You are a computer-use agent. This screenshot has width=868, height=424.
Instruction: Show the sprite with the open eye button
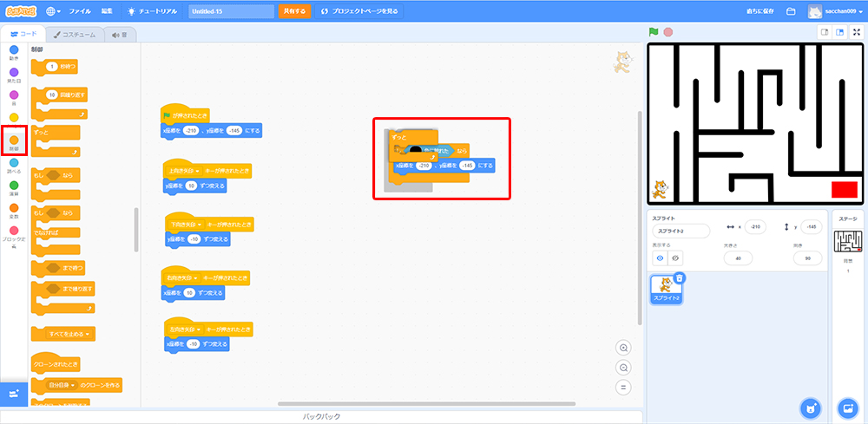(x=659, y=258)
